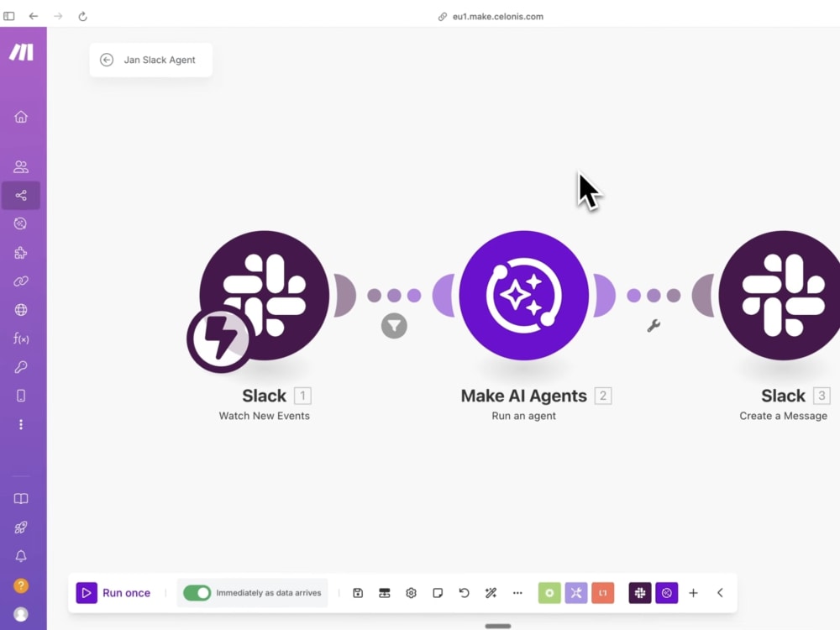Click the 'Watch New Events' label
Image resolution: width=840 pixels, height=630 pixels.
pyautogui.click(x=264, y=416)
